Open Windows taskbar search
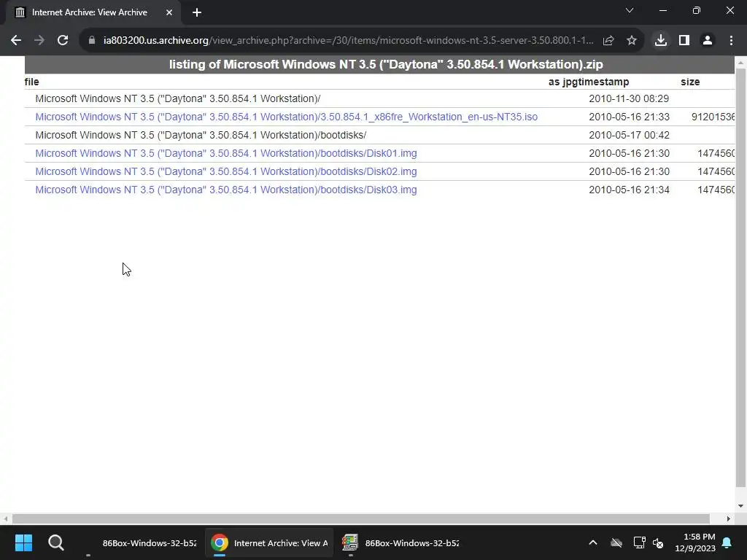747x560 pixels. pyautogui.click(x=55, y=542)
